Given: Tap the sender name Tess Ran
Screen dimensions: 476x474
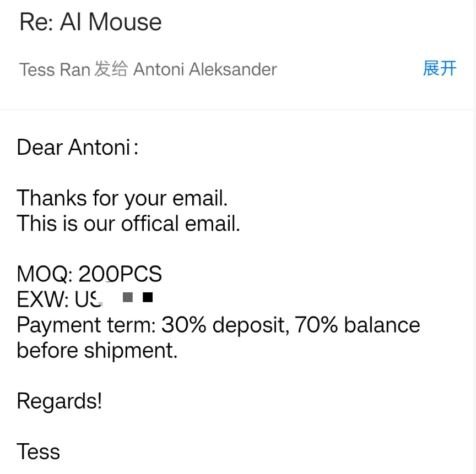Looking at the screenshot, I should [55, 70].
